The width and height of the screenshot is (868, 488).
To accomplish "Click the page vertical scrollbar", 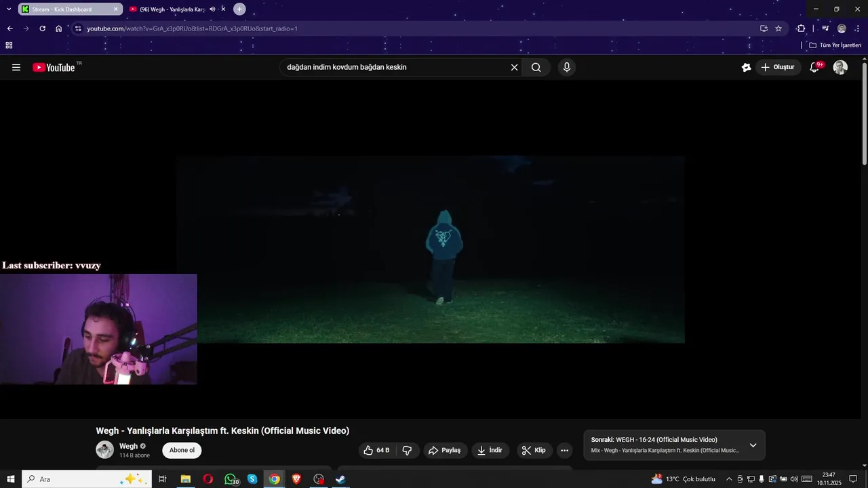I will click(864, 113).
